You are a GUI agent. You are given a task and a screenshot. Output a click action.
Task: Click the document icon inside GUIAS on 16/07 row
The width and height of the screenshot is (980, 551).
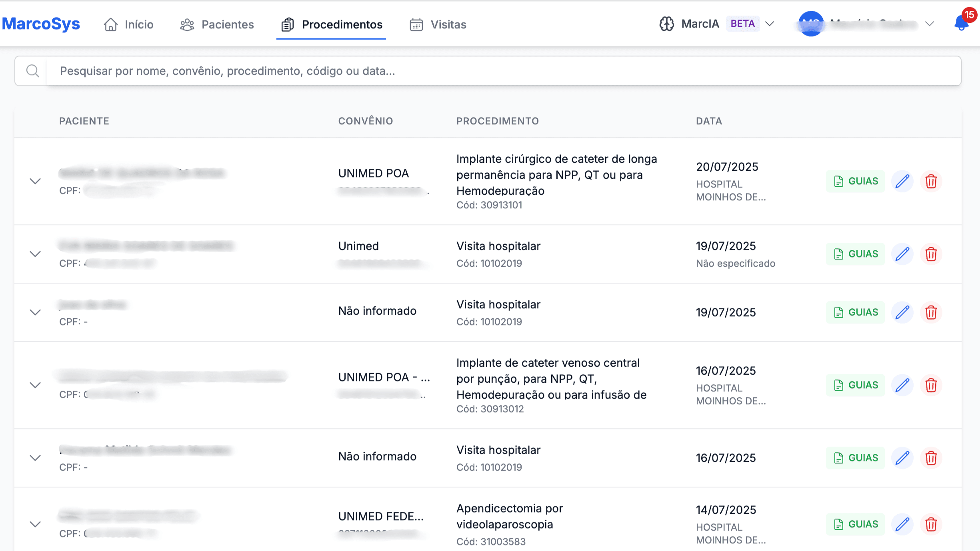[x=838, y=385]
